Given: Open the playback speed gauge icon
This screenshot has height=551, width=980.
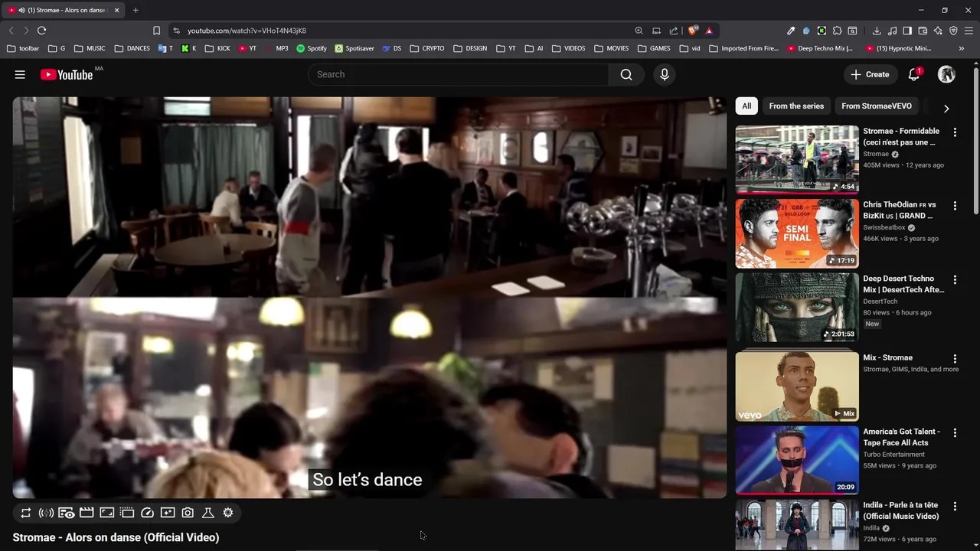Looking at the screenshot, I should (x=148, y=513).
